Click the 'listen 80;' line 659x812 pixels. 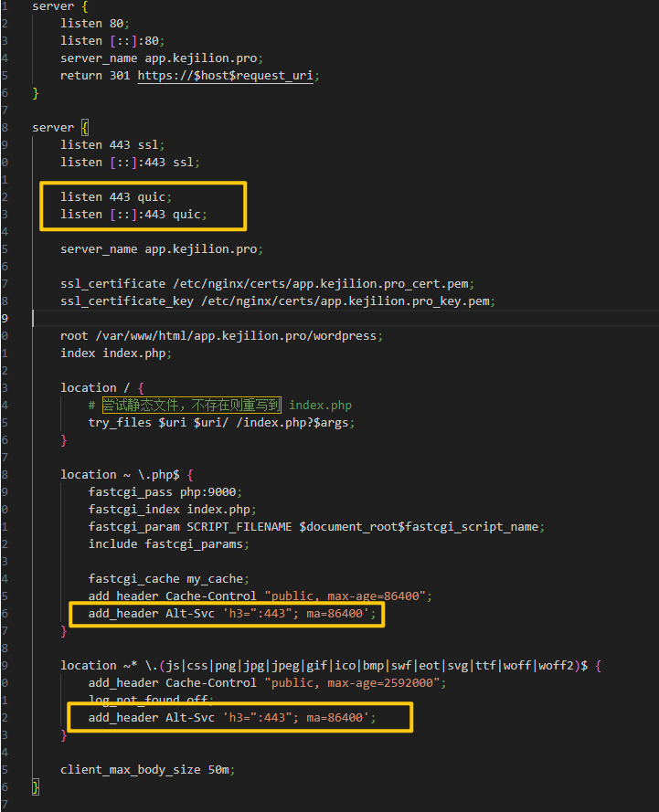95,23
